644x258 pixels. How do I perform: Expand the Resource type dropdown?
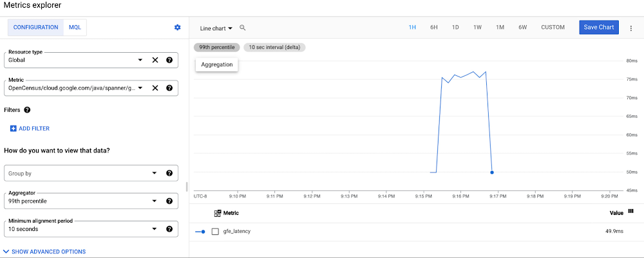(x=140, y=60)
